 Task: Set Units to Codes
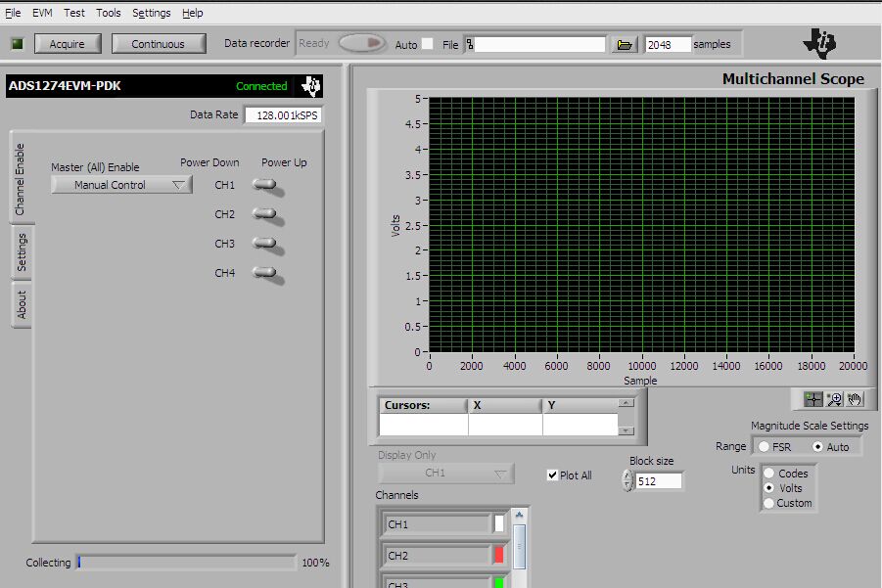coord(768,474)
